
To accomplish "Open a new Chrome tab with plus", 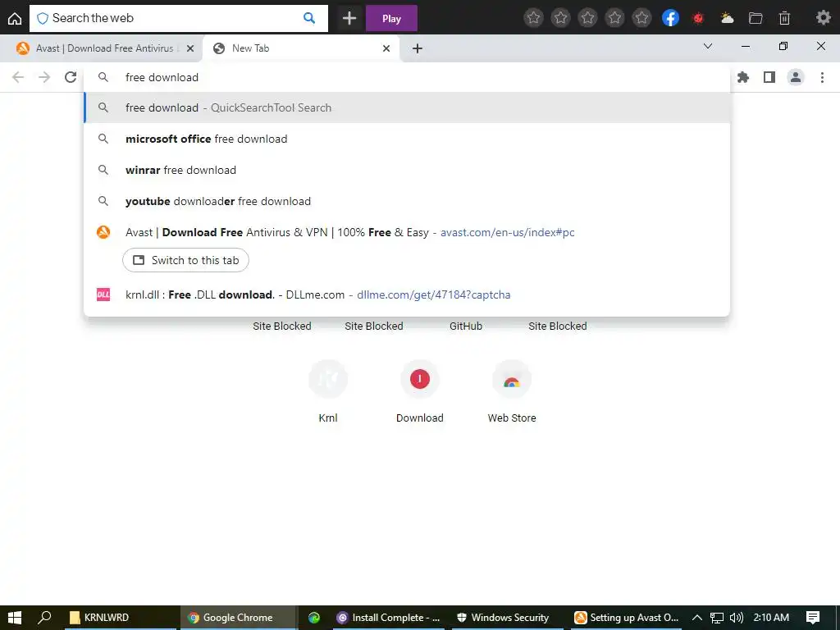I will (x=418, y=48).
